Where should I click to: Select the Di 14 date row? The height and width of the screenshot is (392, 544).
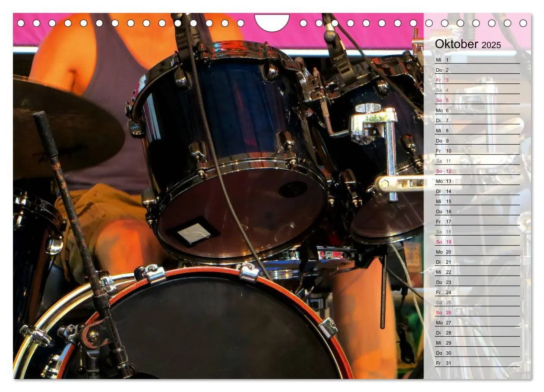click(x=477, y=191)
